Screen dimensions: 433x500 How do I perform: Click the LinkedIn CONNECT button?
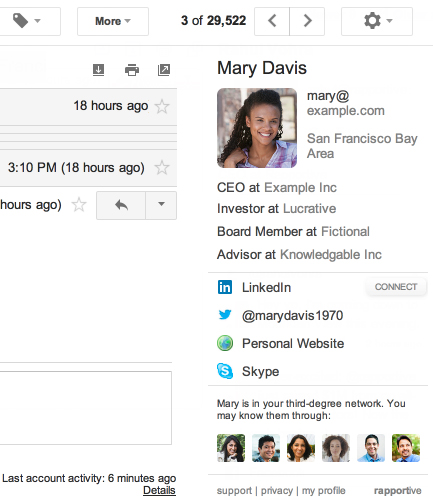pyautogui.click(x=396, y=287)
